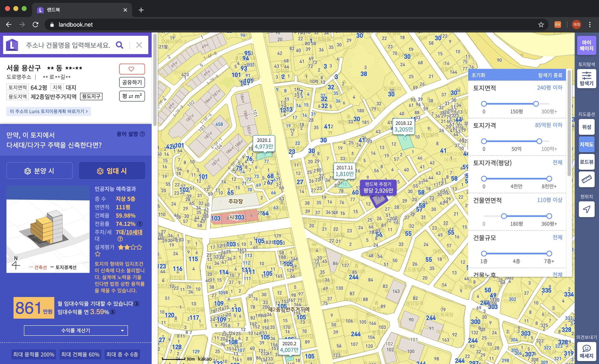This screenshot has width=599, height=364.
Task: Select the 임대 시 tab
Action: 112,171
